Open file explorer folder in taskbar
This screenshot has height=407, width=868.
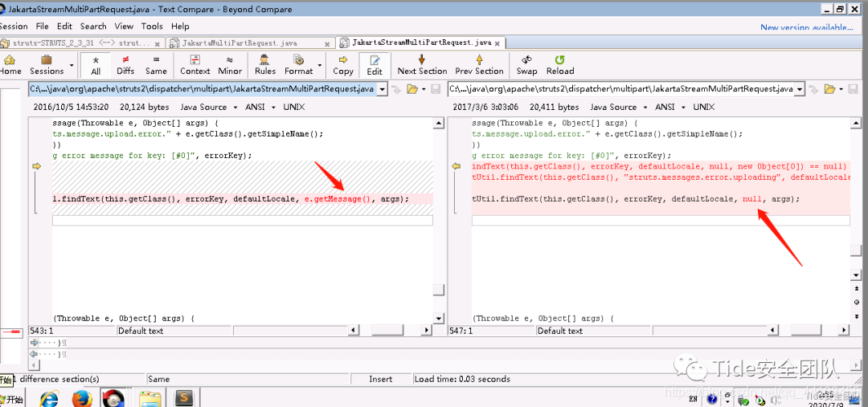click(149, 398)
